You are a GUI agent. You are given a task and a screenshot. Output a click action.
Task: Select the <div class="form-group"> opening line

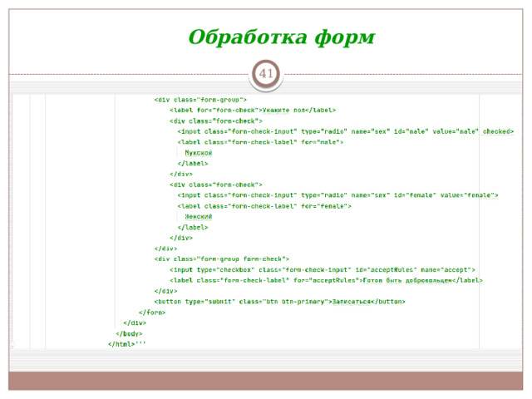tap(200, 100)
